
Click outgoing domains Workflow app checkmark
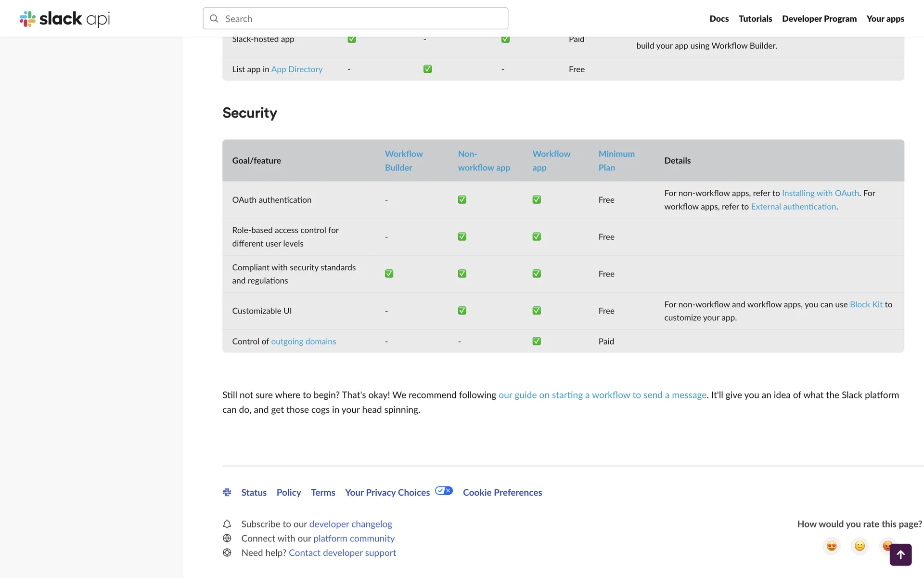pyautogui.click(x=537, y=342)
